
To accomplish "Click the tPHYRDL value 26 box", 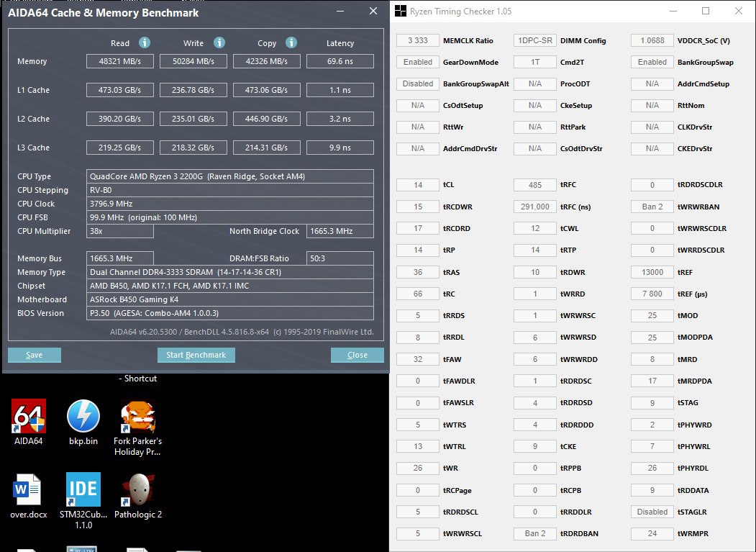I will pos(652,468).
